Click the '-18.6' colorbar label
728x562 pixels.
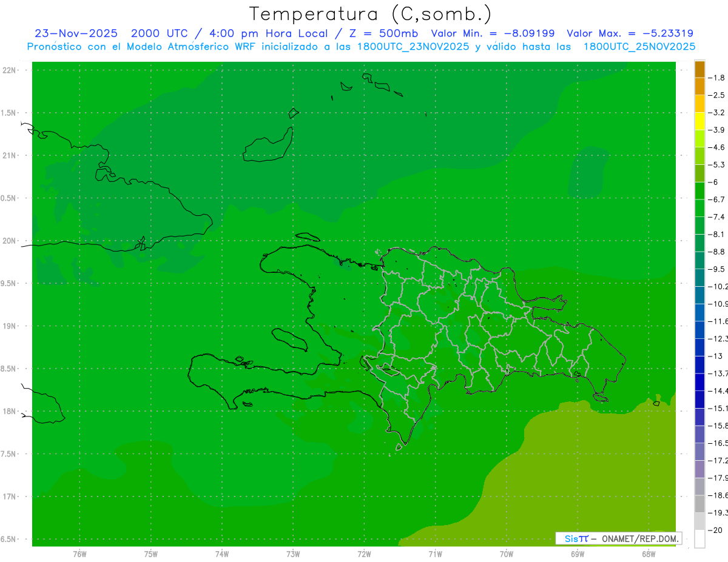click(718, 495)
